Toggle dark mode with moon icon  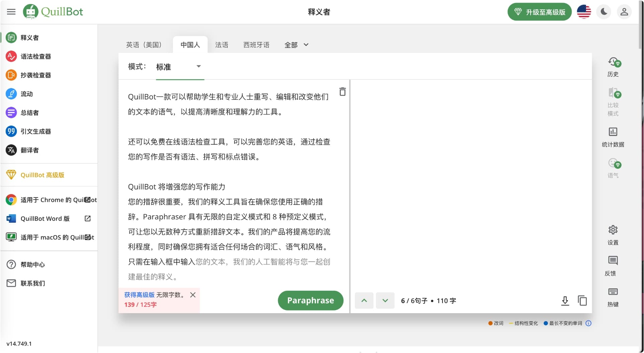[x=604, y=12]
